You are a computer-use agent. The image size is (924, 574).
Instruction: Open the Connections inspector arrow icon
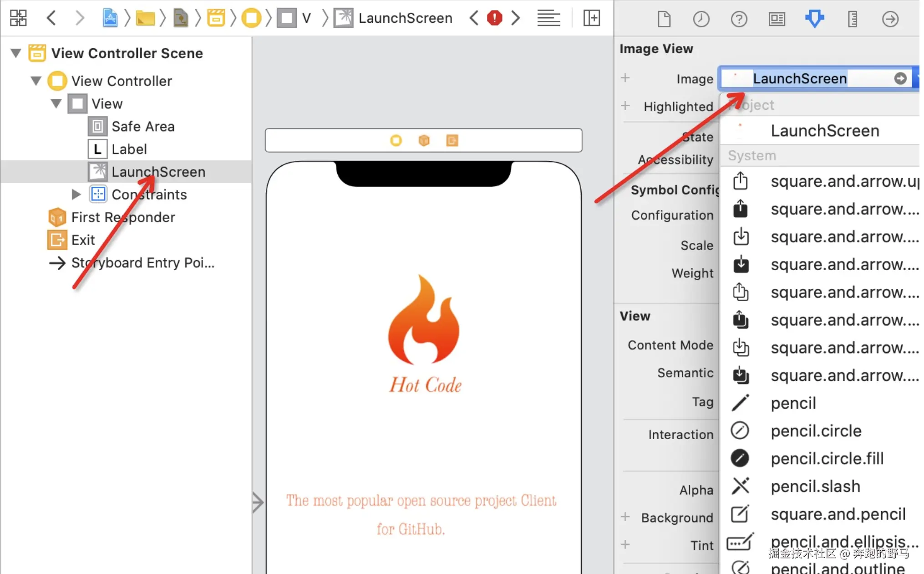coord(890,19)
